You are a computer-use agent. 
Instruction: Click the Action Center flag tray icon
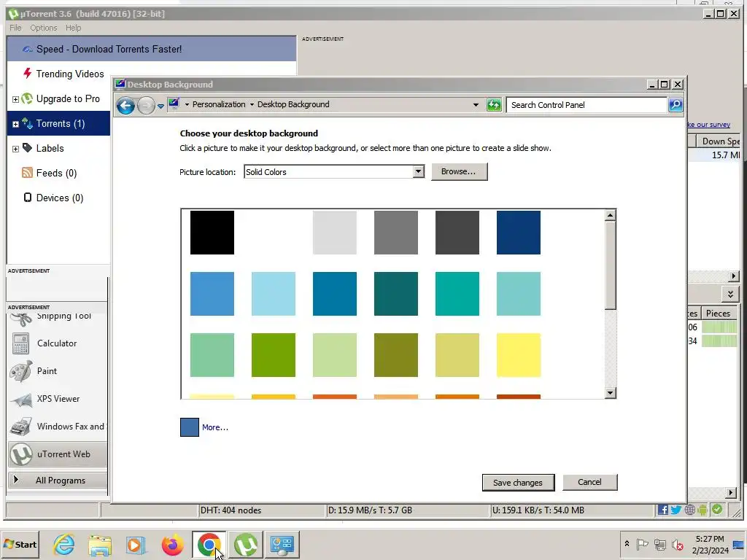coord(642,544)
